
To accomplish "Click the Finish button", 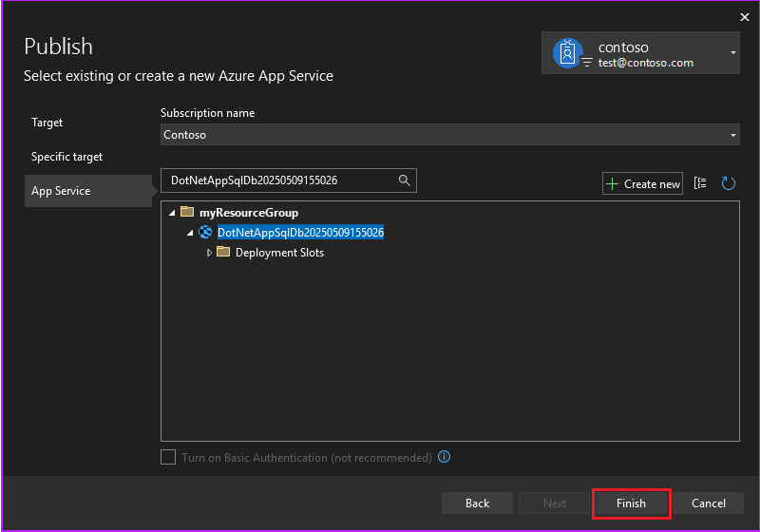I will [x=631, y=503].
